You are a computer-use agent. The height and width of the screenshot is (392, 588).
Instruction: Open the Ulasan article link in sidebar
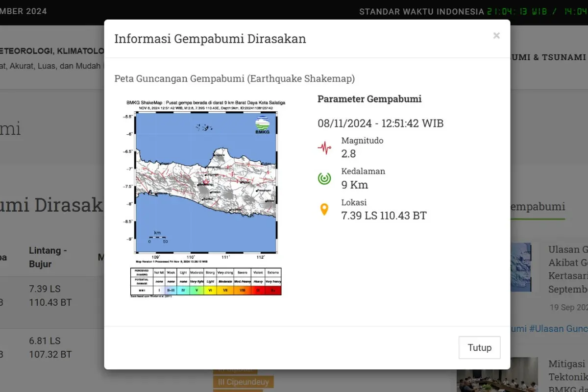(568, 269)
